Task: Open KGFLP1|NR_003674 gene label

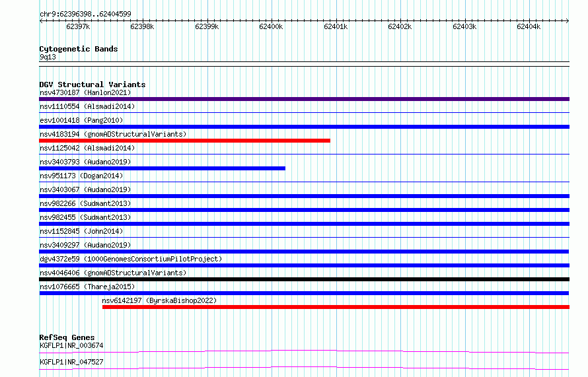Action: pos(71,345)
